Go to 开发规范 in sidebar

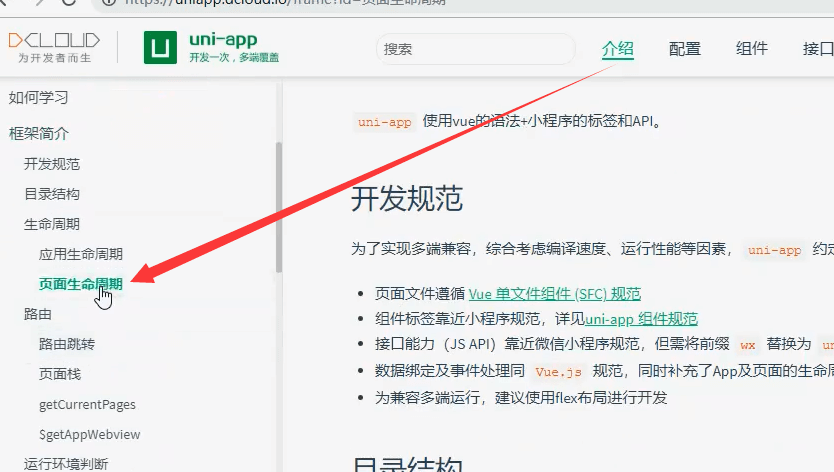click(52, 164)
